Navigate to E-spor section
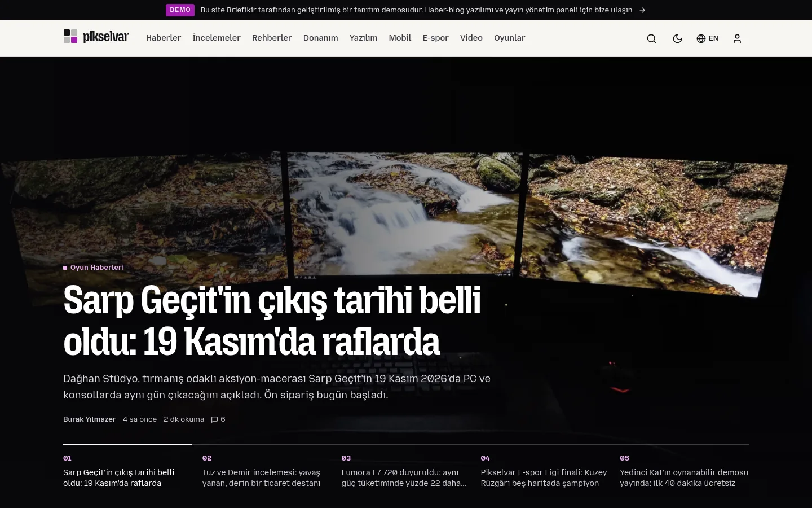The height and width of the screenshot is (508, 812). [x=435, y=38]
